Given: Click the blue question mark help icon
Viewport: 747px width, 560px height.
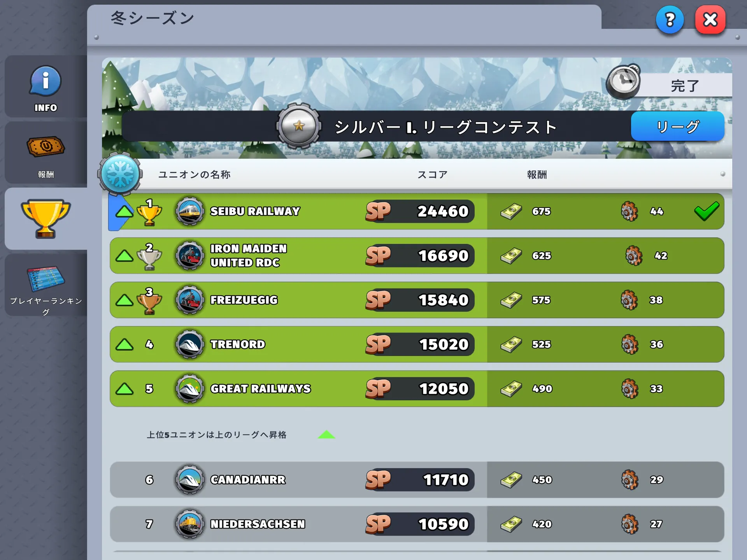Looking at the screenshot, I should pyautogui.click(x=670, y=19).
